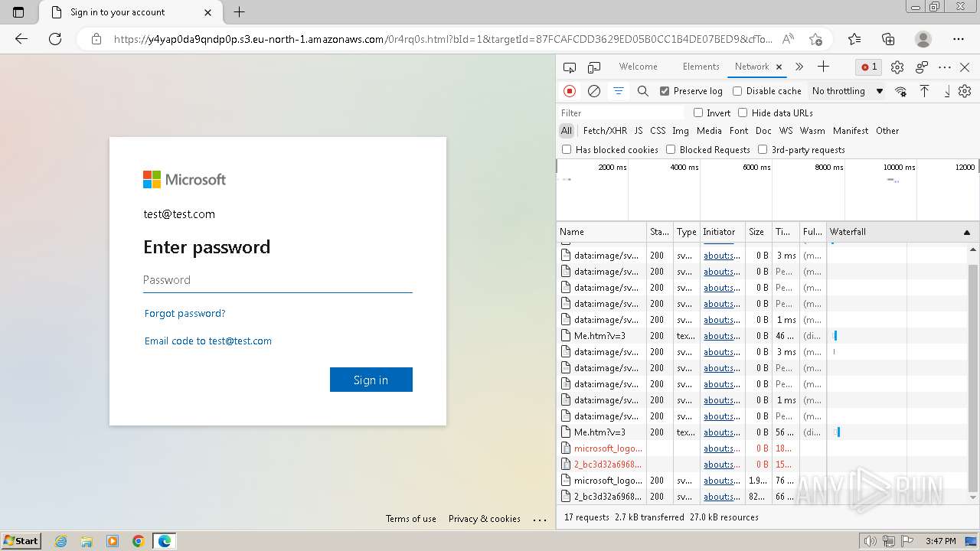
Task: Filter requests by Doc
Action: pos(763,131)
